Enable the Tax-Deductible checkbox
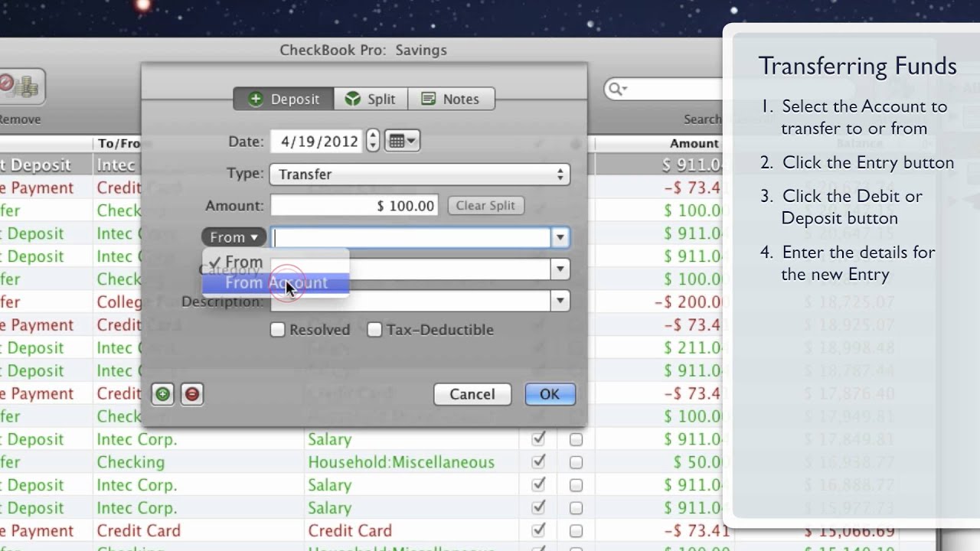The width and height of the screenshot is (980, 551). (374, 330)
